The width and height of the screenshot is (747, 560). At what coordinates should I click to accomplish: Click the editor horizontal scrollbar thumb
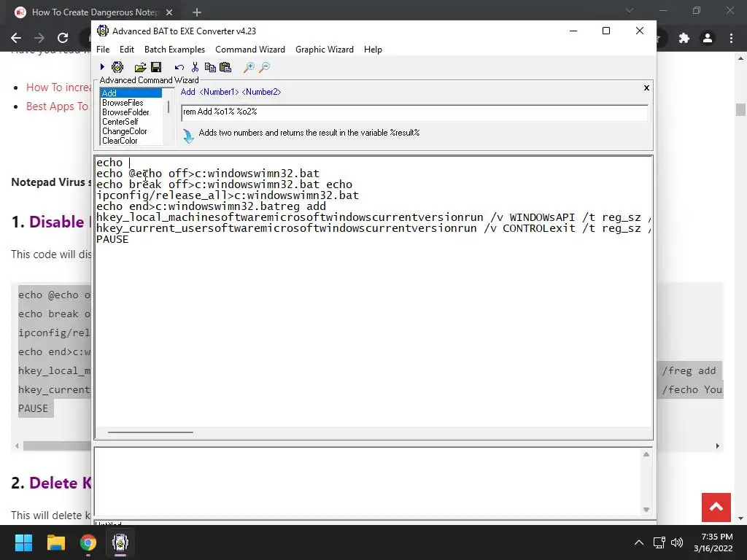[150, 432]
